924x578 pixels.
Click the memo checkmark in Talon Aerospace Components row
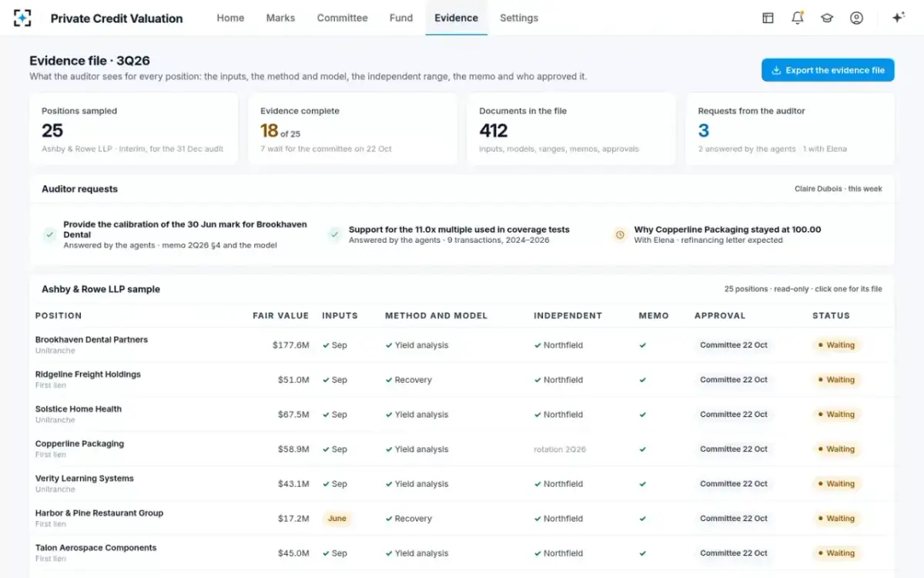[643, 553]
